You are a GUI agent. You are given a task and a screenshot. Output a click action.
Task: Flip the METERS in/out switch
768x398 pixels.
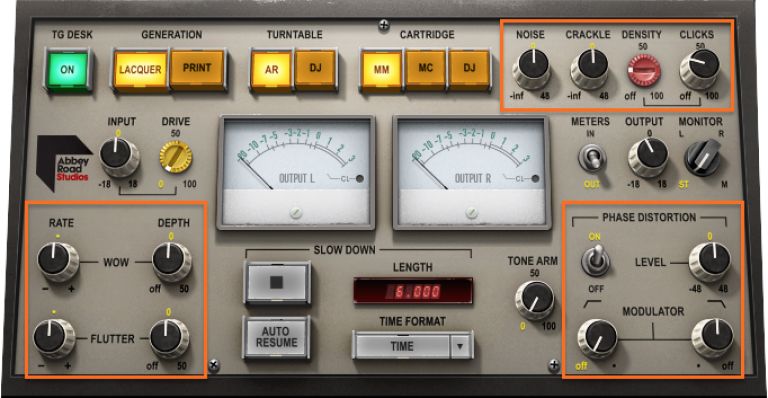[x=592, y=159]
